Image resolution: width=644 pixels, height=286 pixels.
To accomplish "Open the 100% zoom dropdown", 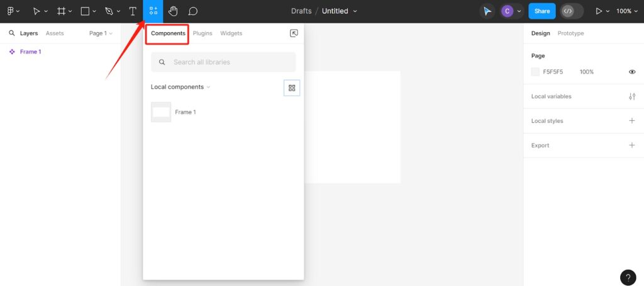I will 627,11.
